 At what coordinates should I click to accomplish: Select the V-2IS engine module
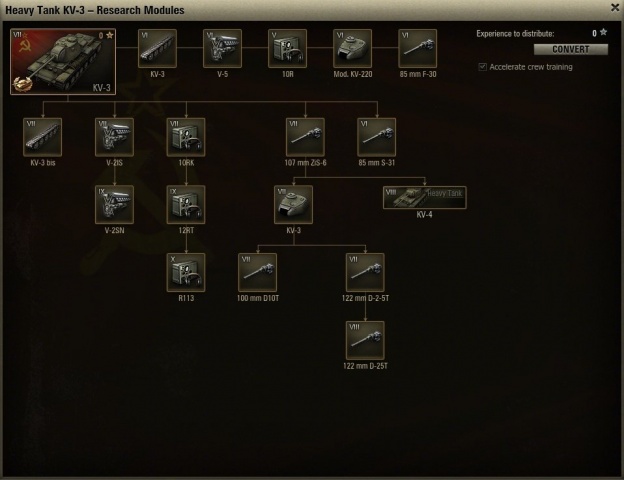click(115, 137)
